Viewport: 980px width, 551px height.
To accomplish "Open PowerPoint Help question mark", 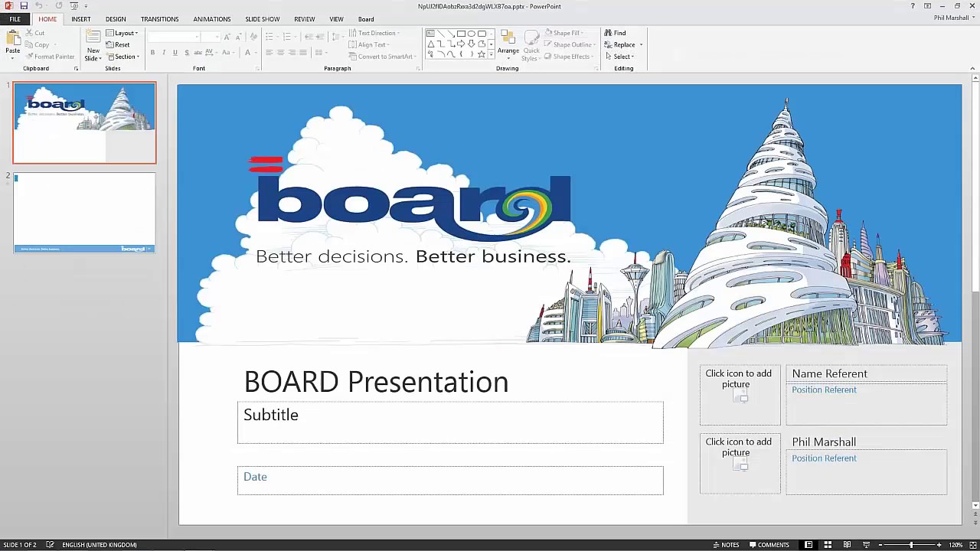I will point(913,6).
